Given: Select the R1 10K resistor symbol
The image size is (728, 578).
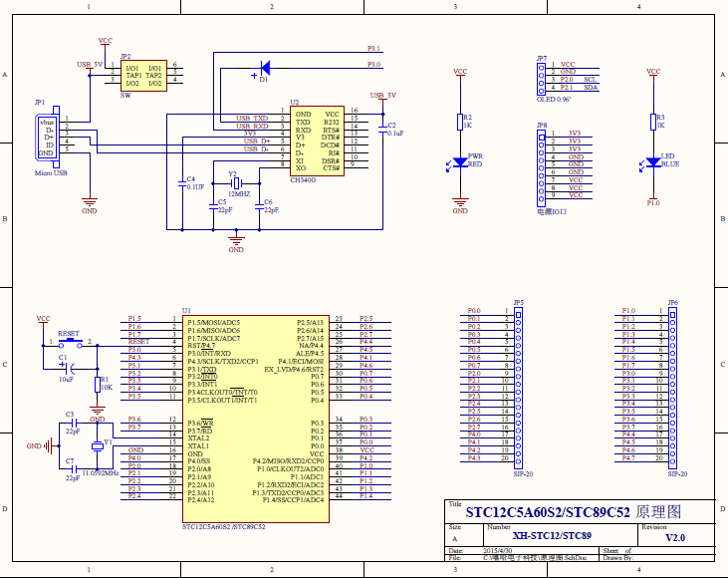Looking at the screenshot, I should [x=98, y=385].
